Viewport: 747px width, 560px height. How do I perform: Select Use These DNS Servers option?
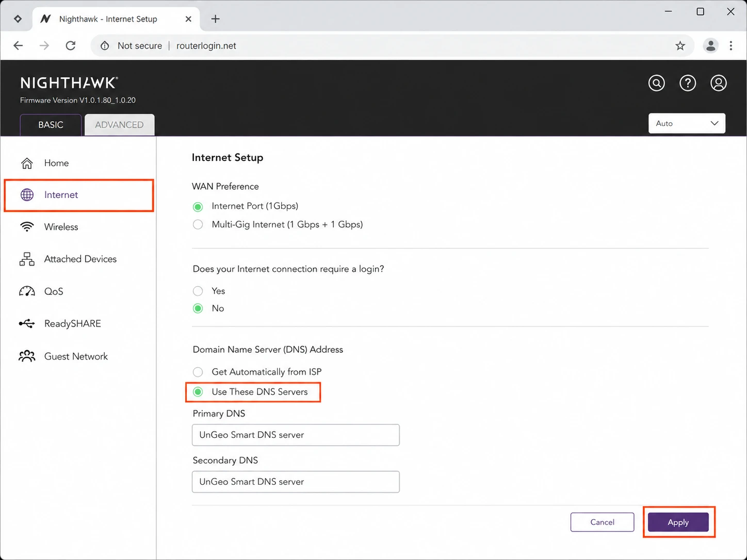198,392
